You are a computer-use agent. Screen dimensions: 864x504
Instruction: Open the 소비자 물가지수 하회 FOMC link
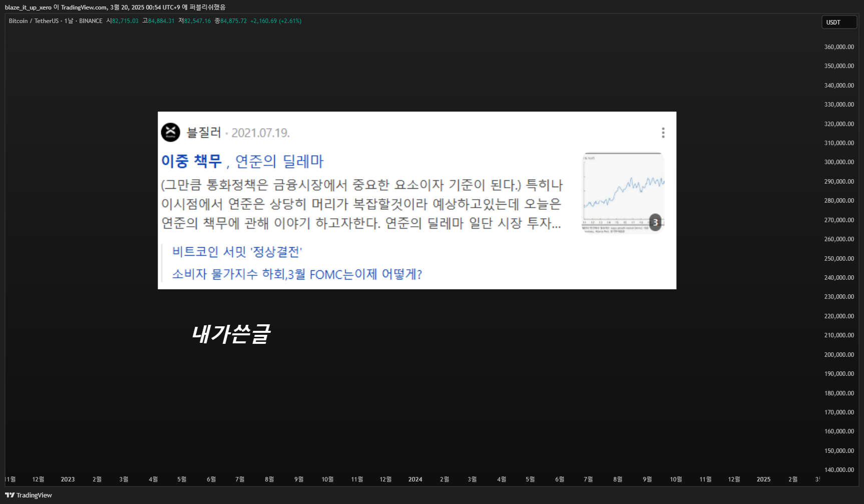(297, 274)
